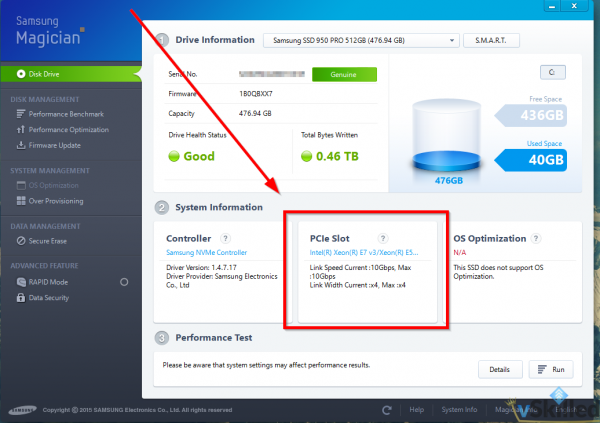
Task: Open Performance Benchmark
Action: pyautogui.click(x=66, y=114)
